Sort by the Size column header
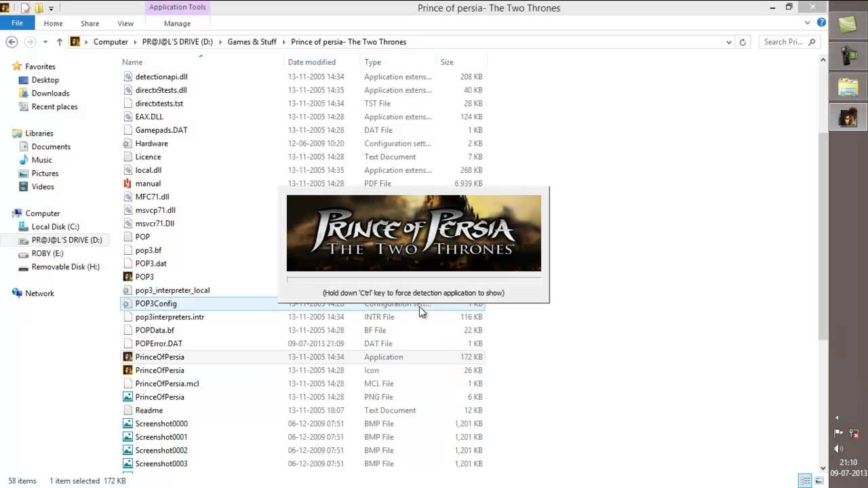868x488 pixels. click(447, 62)
